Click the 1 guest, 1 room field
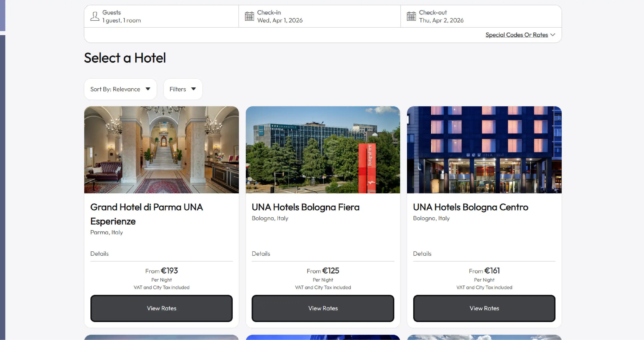Image resolution: width=644 pixels, height=340 pixels. (121, 20)
